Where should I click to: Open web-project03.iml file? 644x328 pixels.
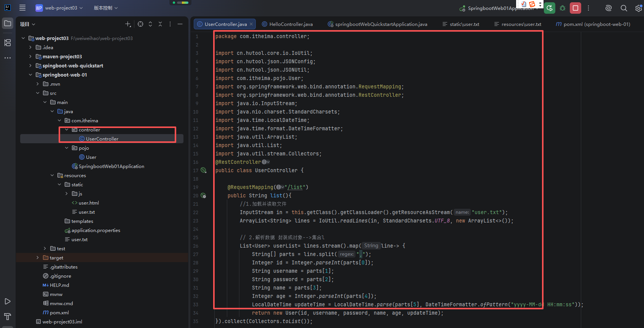pos(62,322)
